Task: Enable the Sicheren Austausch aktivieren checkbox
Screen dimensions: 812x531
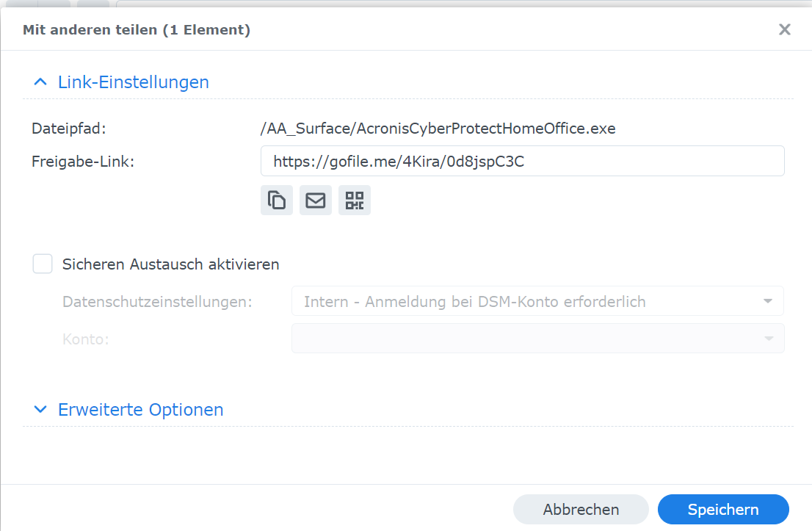Action: pyautogui.click(x=43, y=264)
